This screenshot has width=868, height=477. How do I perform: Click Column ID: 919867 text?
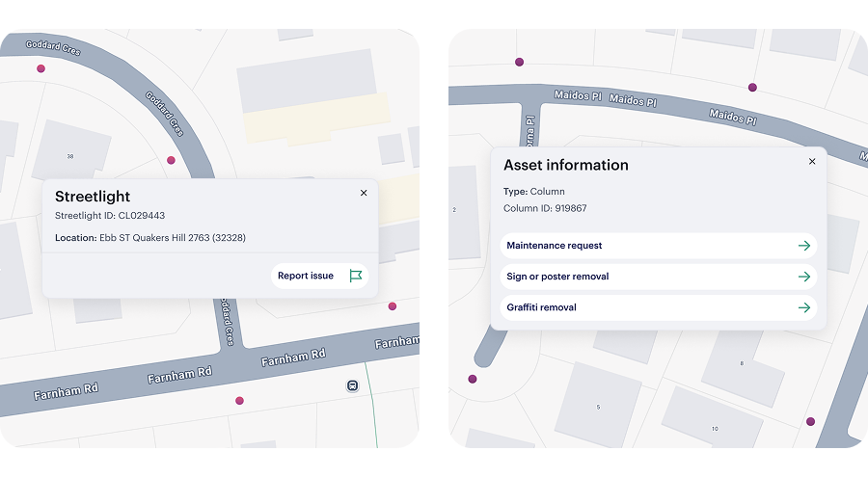pyautogui.click(x=545, y=208)
